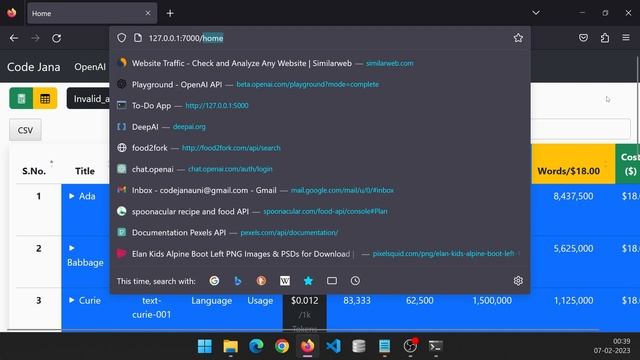Open the terminal app from the taskbar
Image resolution: width=640 pixels, height=360 pixels.
[x=436, y=346]
